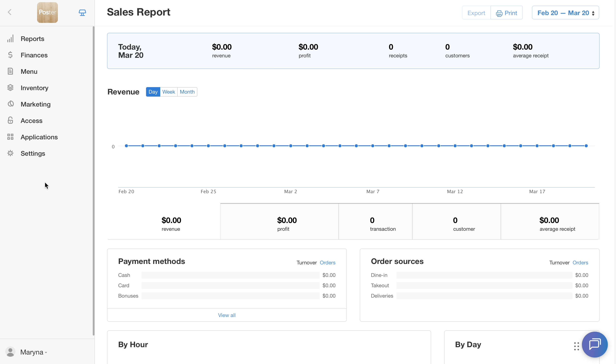The image size is (616, 364).
Task: Click the Access padlock icon
Action: pyautogui.click(x=10, y=120)
